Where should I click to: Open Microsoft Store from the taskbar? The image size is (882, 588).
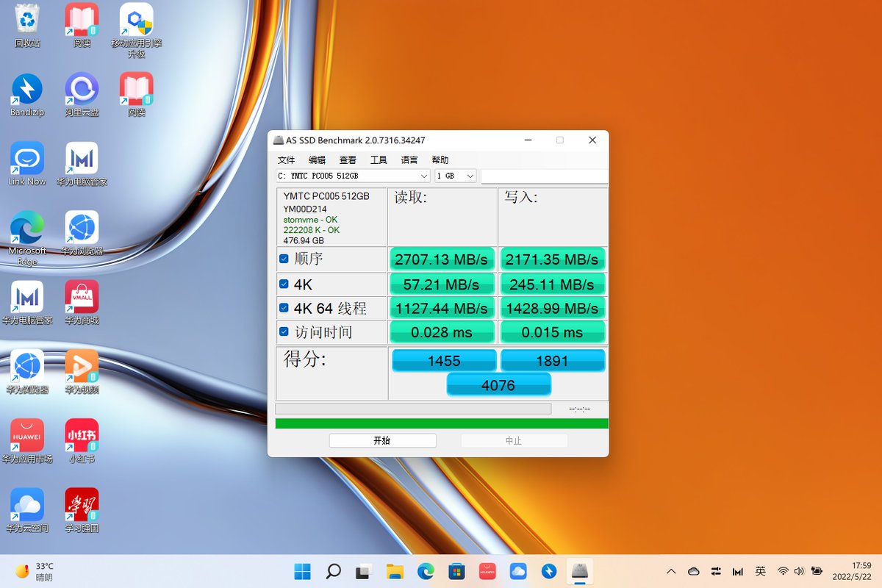click(x=456, y=571)
